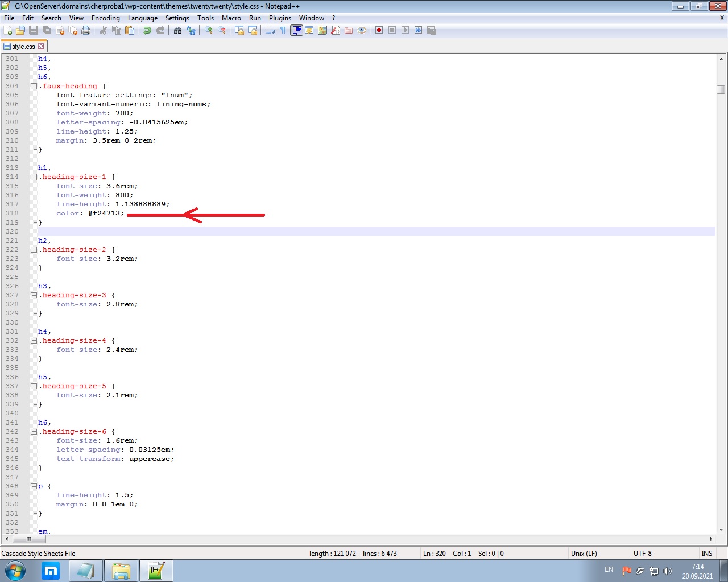Click the Stop Recording macro icon
This screenshot has width=728, height=582.
[x=392, y=30]
